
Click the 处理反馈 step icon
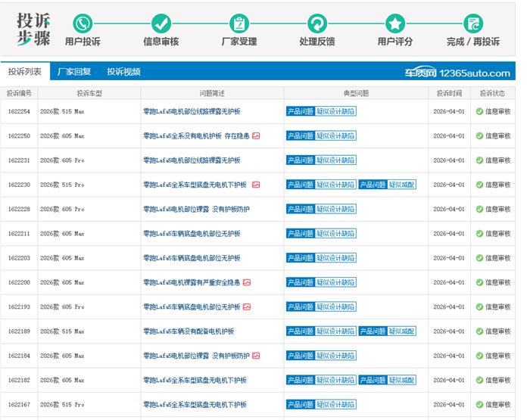317,23
